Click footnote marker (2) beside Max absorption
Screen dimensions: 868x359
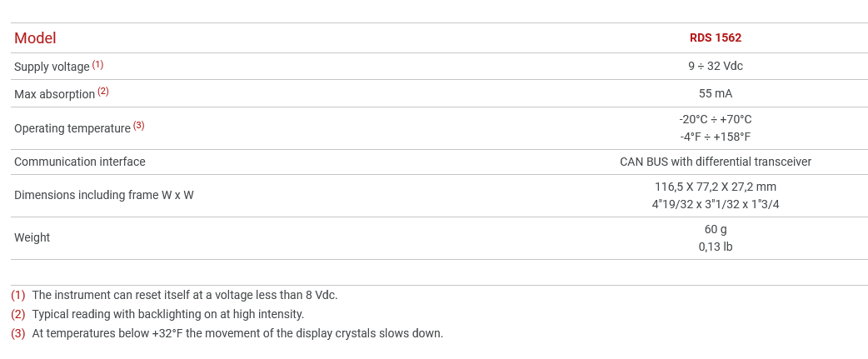click(x=103, y=91)
